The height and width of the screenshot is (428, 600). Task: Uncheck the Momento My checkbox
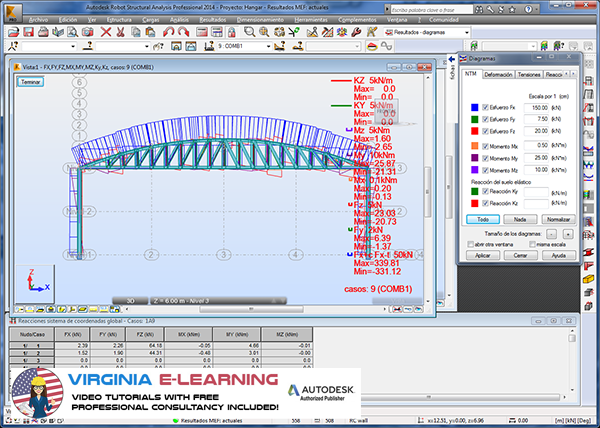(486, 157)
